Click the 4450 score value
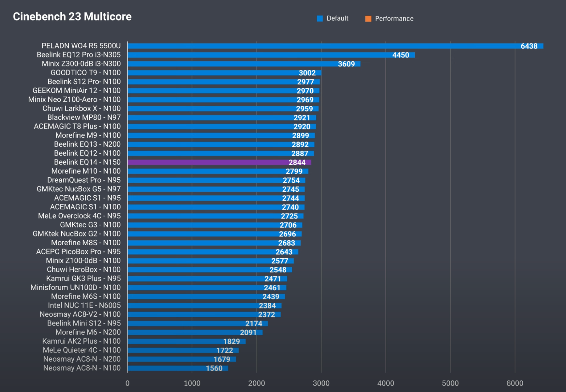The width and height of the screenshot is (566, 392). (401, 55)
